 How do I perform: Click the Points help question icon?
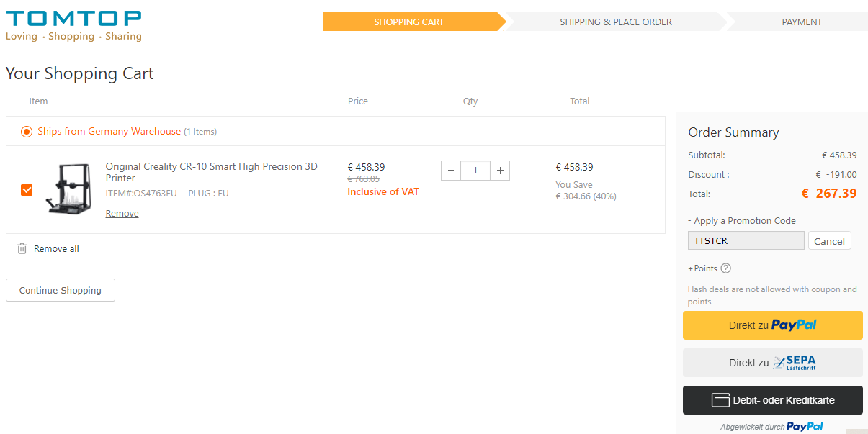point(725,268)
